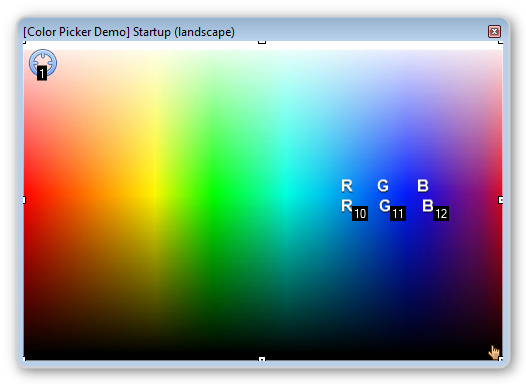Select the lower row "R" value label
The width and height of the screenshot is (526, 384).
click(347, 206)
